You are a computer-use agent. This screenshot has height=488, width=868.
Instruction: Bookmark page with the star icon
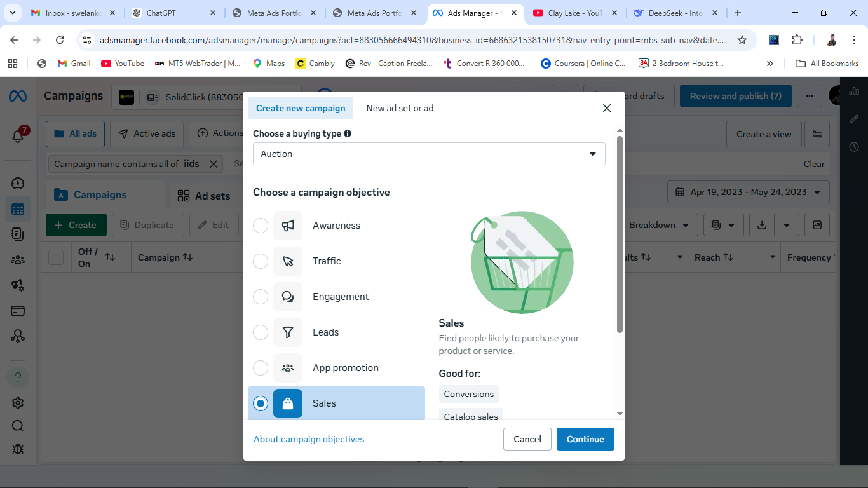(742, 40)
